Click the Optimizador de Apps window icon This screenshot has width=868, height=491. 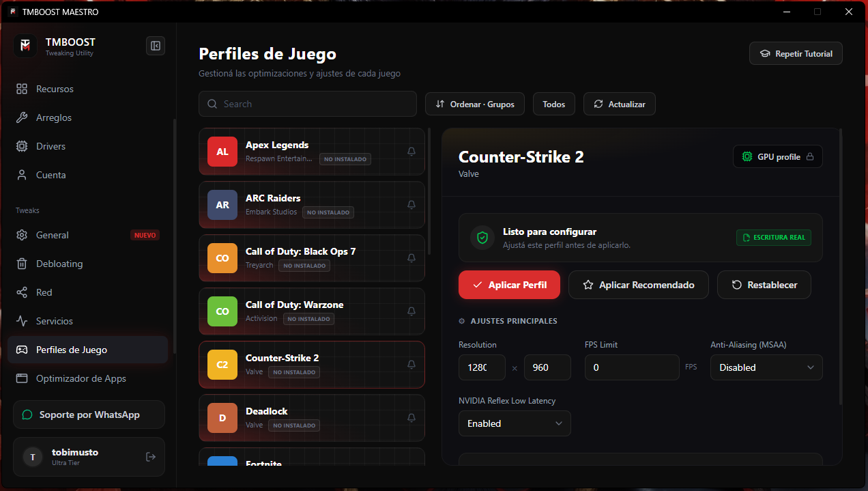click(x=22, y=378)
